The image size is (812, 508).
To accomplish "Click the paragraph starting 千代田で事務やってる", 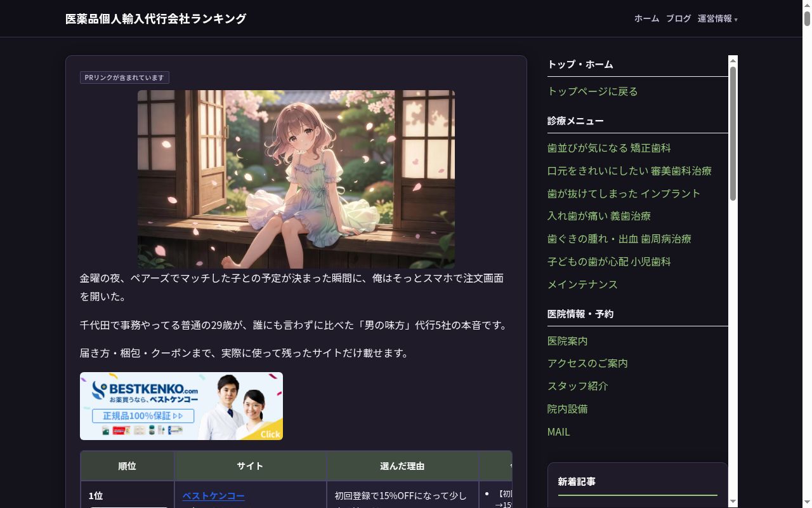I will coord(295,325).
